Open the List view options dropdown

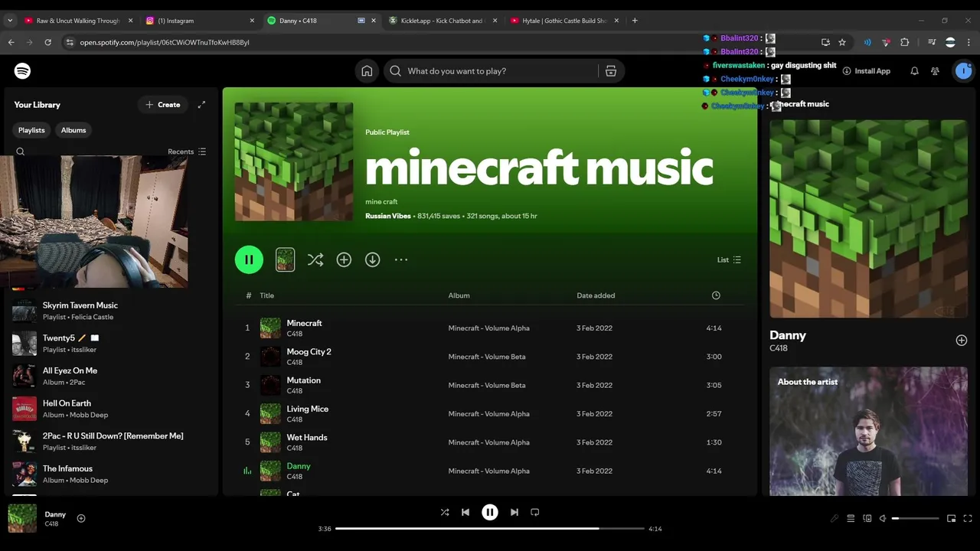coord(729,260)
